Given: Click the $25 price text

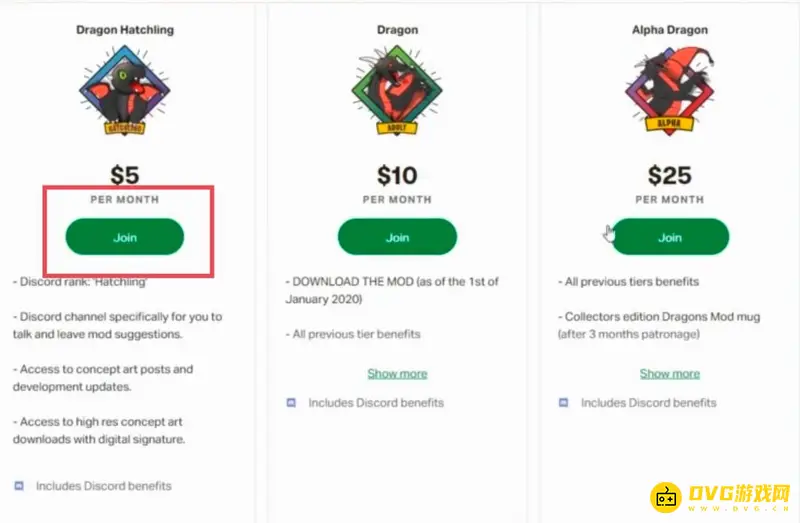Looking at the screenshot, I should (x=669, y=176).
